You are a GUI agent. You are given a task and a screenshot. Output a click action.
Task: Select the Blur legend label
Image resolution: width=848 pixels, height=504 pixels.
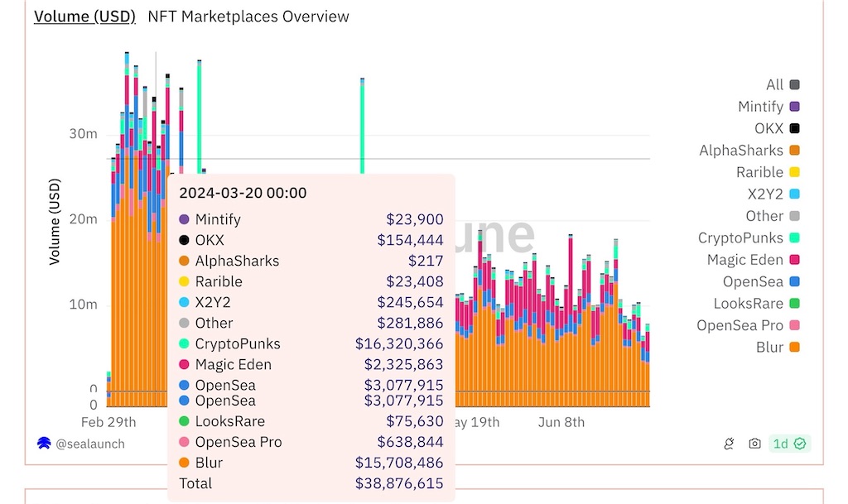click(769, 348)
